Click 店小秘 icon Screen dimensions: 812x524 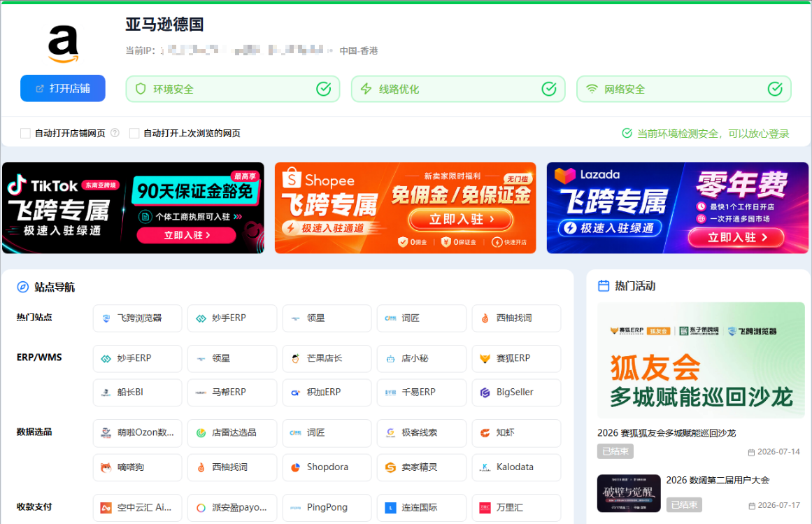point(390,359)
